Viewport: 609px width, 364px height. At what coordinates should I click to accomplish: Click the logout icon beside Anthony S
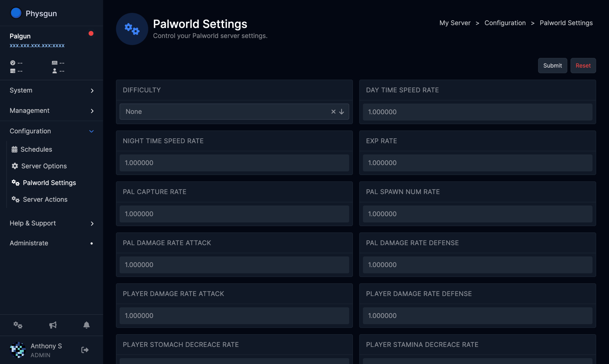coord(85,350)
